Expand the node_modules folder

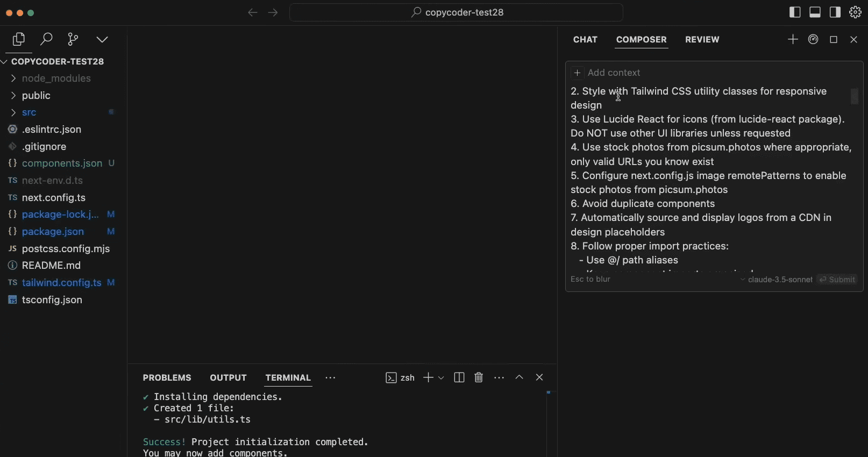click(x=56, y=78)
